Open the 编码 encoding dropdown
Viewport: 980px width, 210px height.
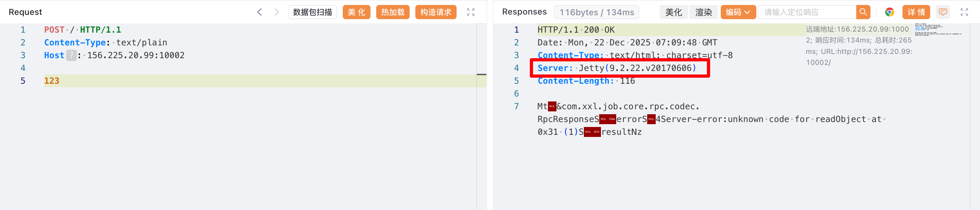click(737, 12)
